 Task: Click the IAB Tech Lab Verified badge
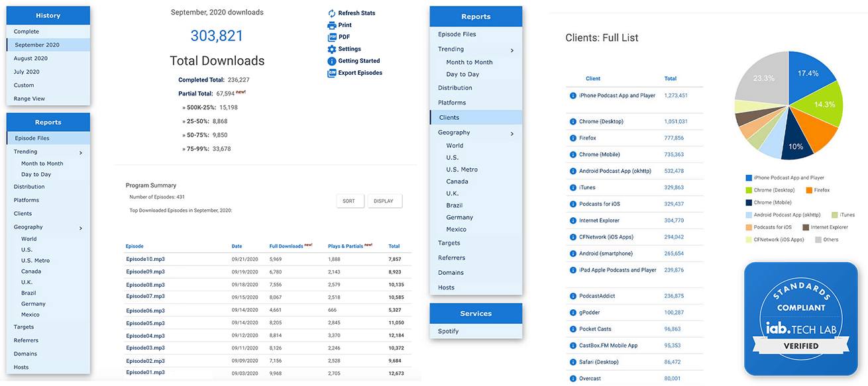click(801, 319)
